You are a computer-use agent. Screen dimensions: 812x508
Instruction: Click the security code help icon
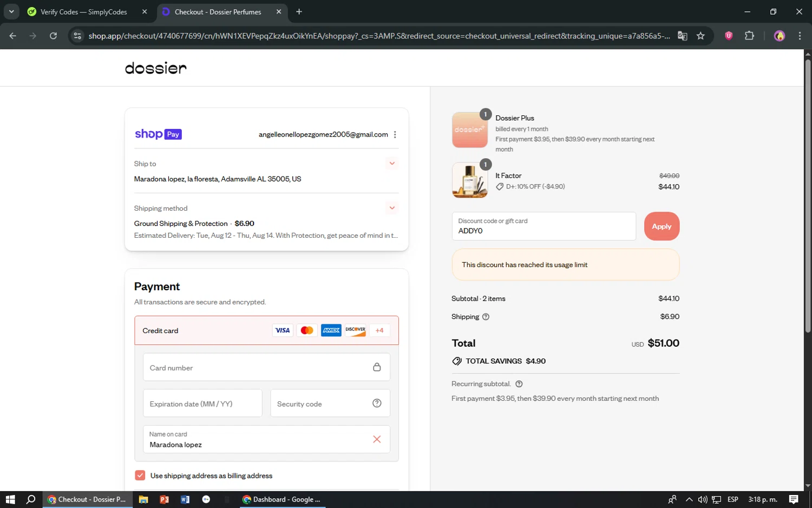(x=377, y=403)
